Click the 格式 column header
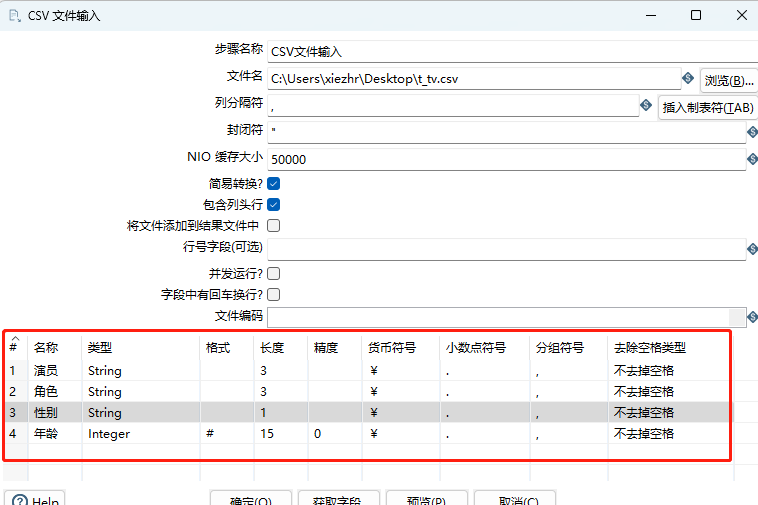758x505 pixels. (227, 347)
